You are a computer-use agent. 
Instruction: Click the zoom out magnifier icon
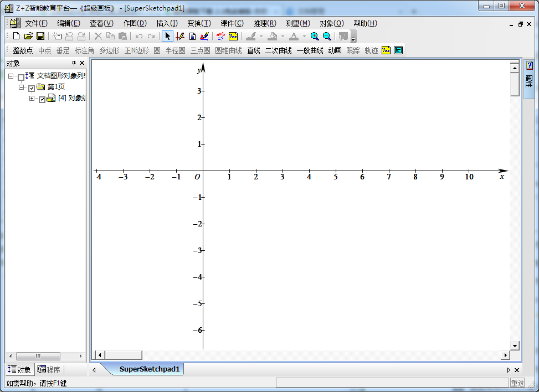click(327, 36)
